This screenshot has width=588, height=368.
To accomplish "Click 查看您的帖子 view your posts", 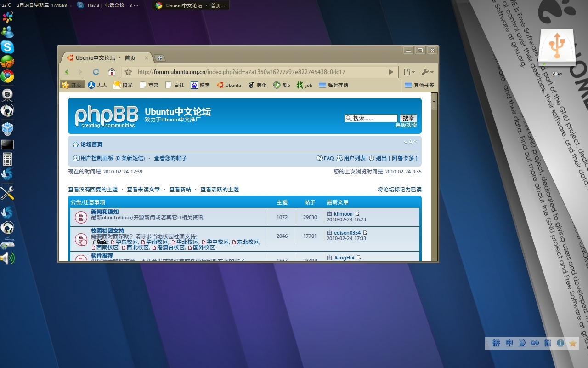I will click(x=170, y=158).
